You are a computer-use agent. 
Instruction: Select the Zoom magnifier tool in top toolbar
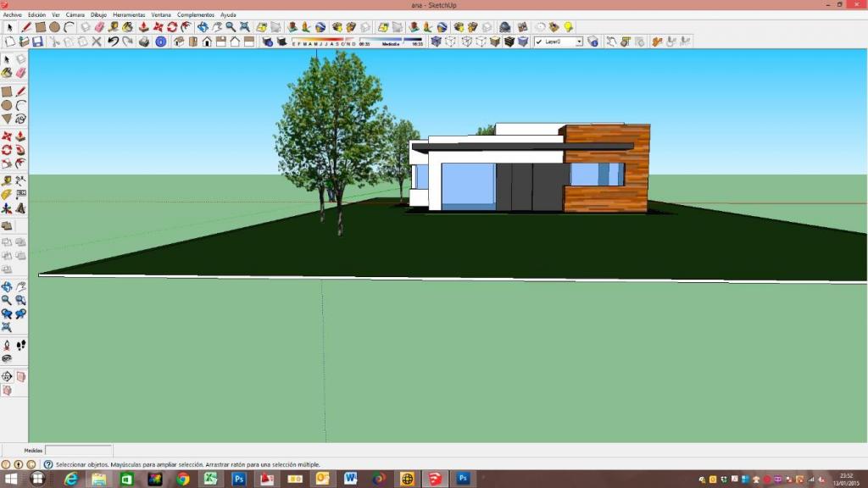click(231, 27)
